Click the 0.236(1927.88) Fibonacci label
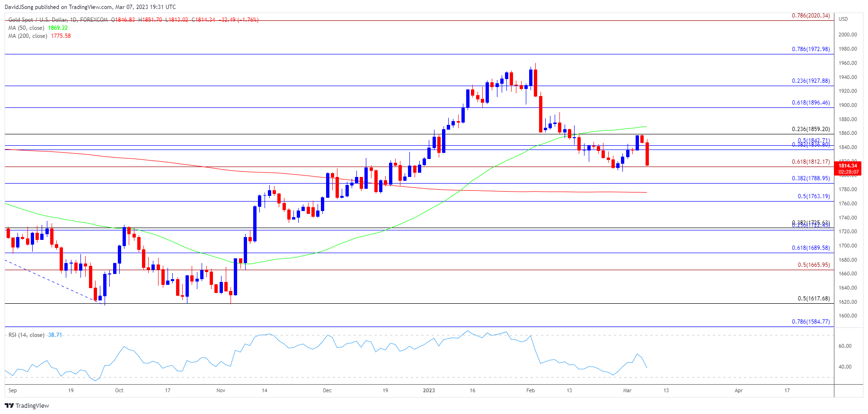This screenshot has width=868, height=414. click(x=811, y=81)
